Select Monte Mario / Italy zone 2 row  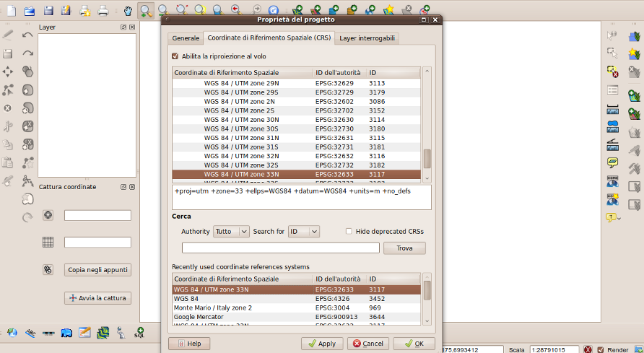point(296,308)
